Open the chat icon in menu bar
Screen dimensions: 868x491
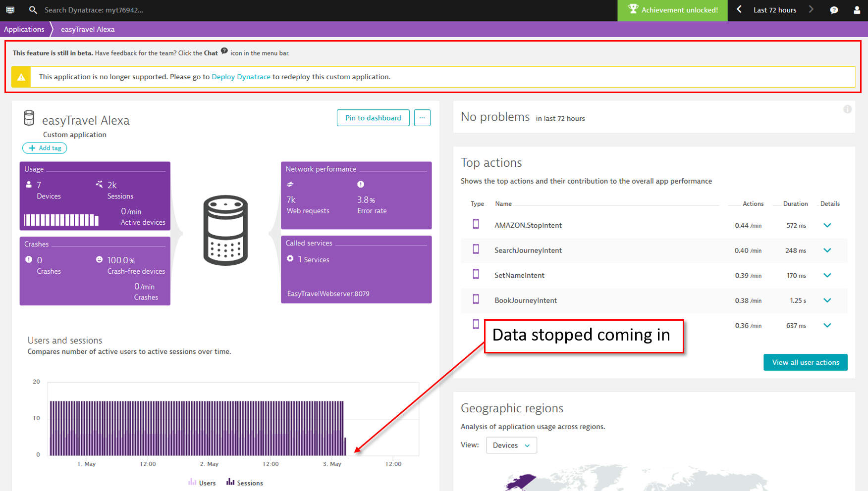pos(834,10)
